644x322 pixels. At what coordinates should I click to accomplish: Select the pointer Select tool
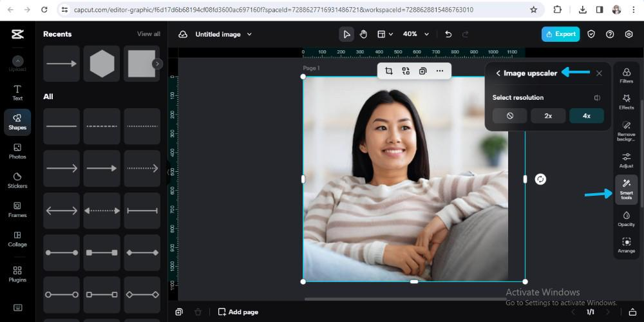pos(346,34)
